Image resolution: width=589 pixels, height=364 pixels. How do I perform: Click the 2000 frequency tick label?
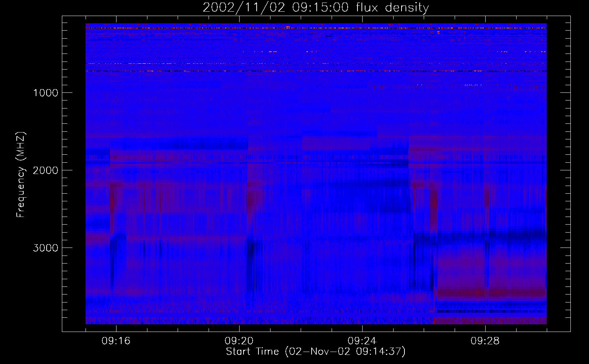[46, 170]
